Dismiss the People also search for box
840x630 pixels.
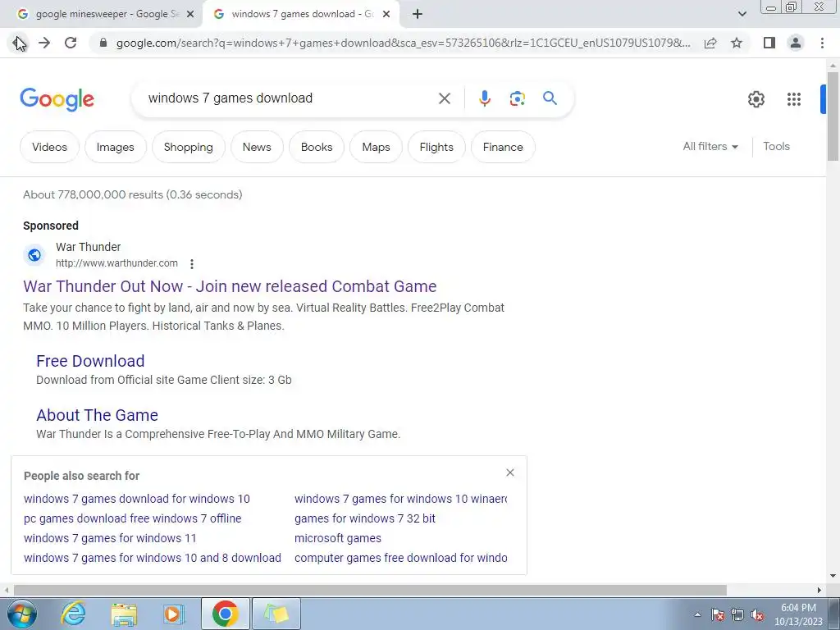tap(510, 472)
